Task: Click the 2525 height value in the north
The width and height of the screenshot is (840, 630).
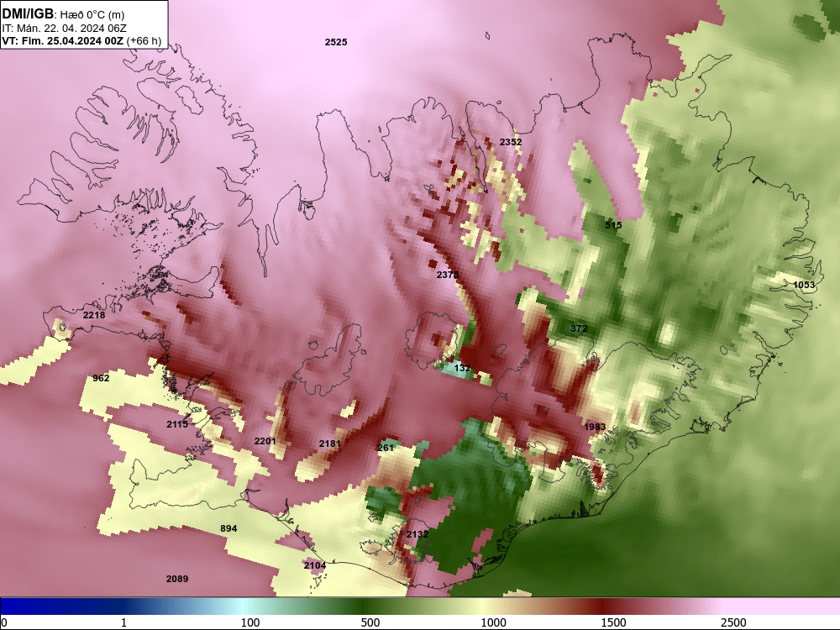Action: (336, 42)
